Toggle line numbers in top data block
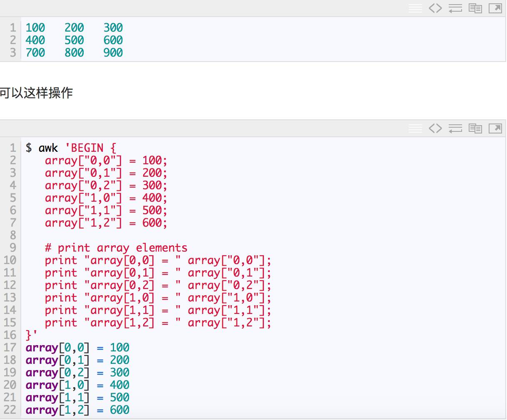Viewport: 507px width, 420px height. 415,8
